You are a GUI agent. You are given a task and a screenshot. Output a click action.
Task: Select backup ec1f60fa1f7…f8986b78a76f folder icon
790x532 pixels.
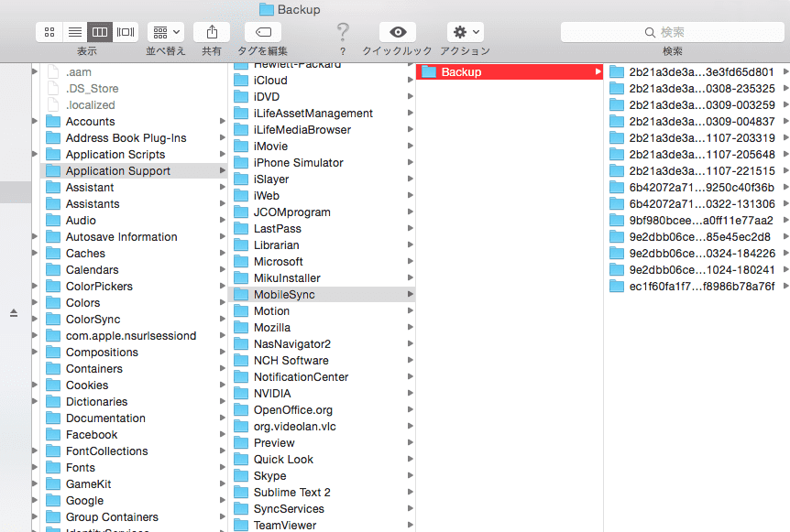pyautogui.click(x=617, y=286)
